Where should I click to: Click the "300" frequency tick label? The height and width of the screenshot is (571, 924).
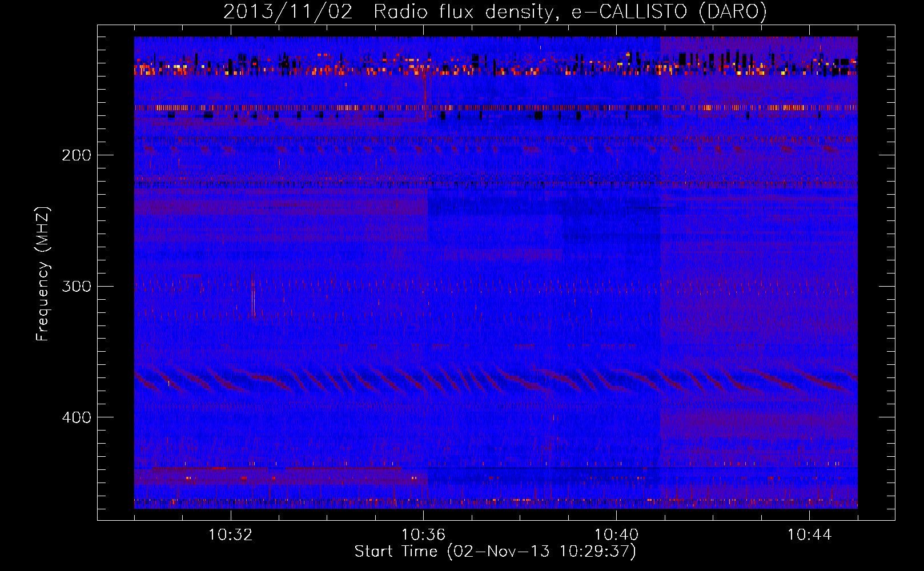tap(77, 286)
